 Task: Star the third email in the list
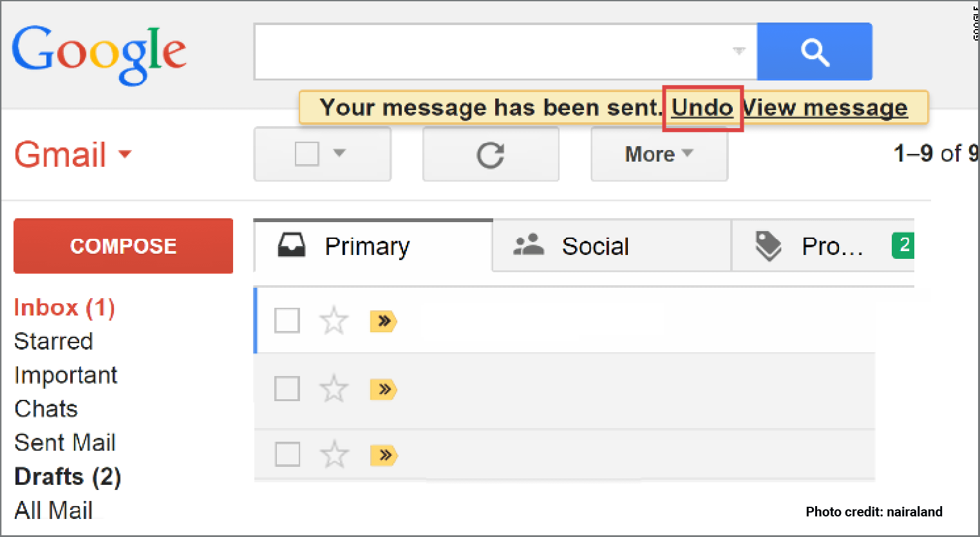[334, 455]
